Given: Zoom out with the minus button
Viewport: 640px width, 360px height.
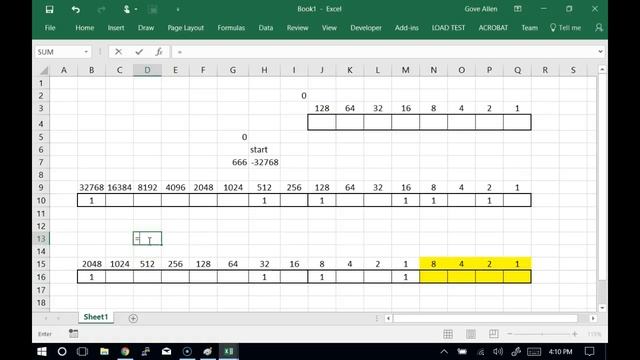Looking at the screenshot, I should pos(509,334).
